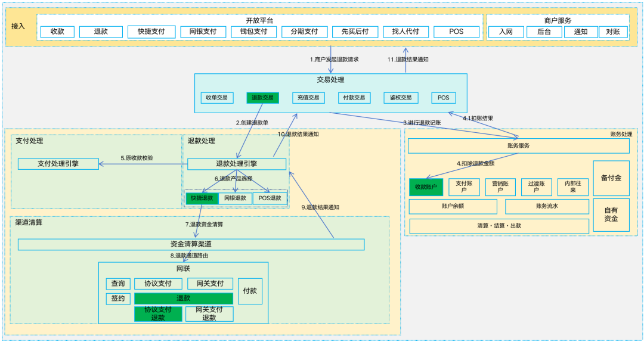This screenshot has width=644, height=342.
Task: Click the 快捷支付 box
Action: [x=151, y=32]
